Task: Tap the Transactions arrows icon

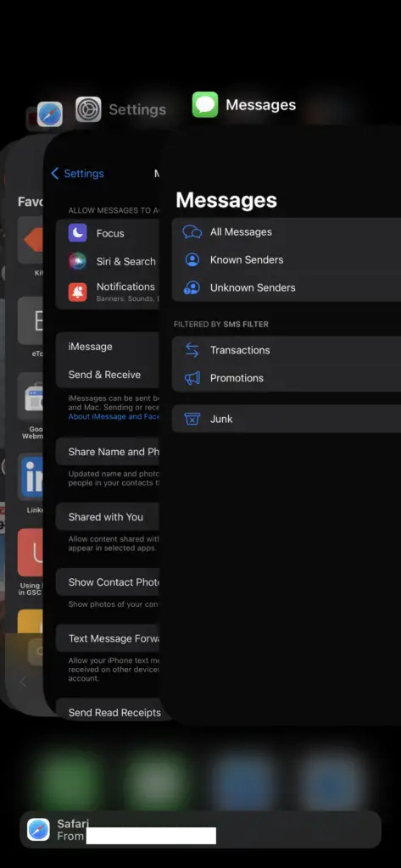Action: tap(192, 350)
